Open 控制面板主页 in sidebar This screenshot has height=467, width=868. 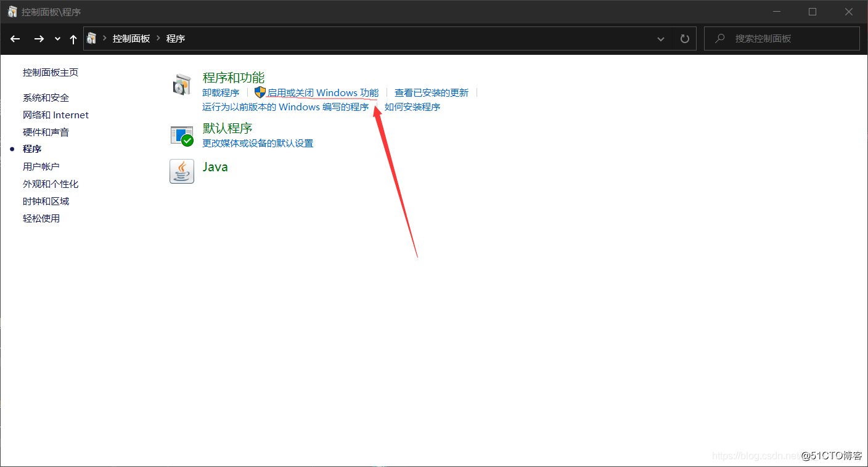click(51, 72)
